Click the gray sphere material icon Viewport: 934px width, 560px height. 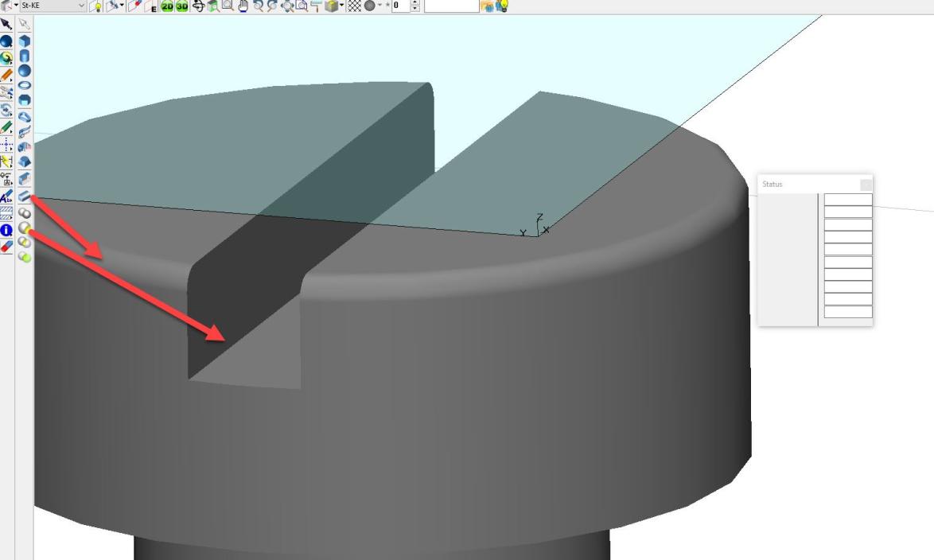(x=369, y=6)
